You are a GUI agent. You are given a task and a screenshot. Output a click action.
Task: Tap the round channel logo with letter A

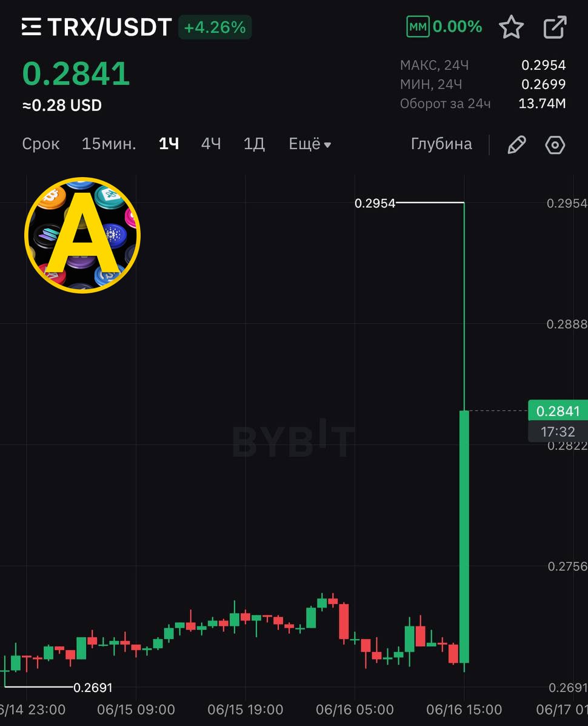[x=82, y=235]
